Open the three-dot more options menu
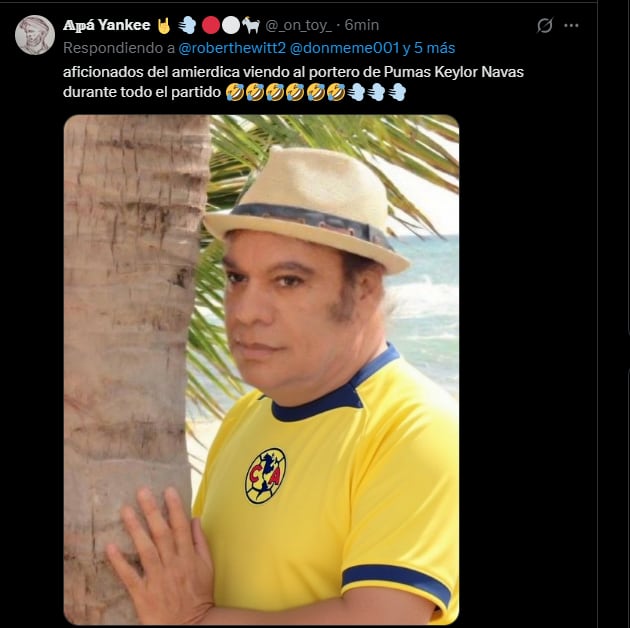Screen dimensions: 630x628 [571, 26]
